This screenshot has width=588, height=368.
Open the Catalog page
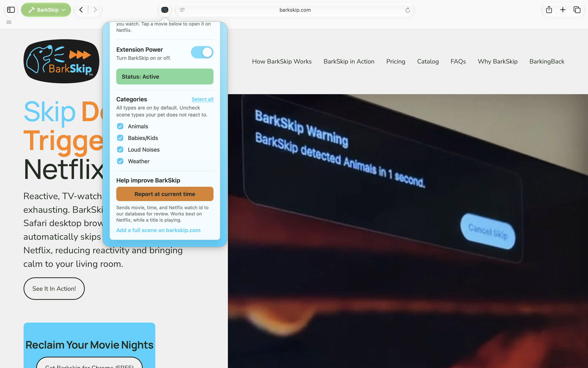(x=428, y=61)
